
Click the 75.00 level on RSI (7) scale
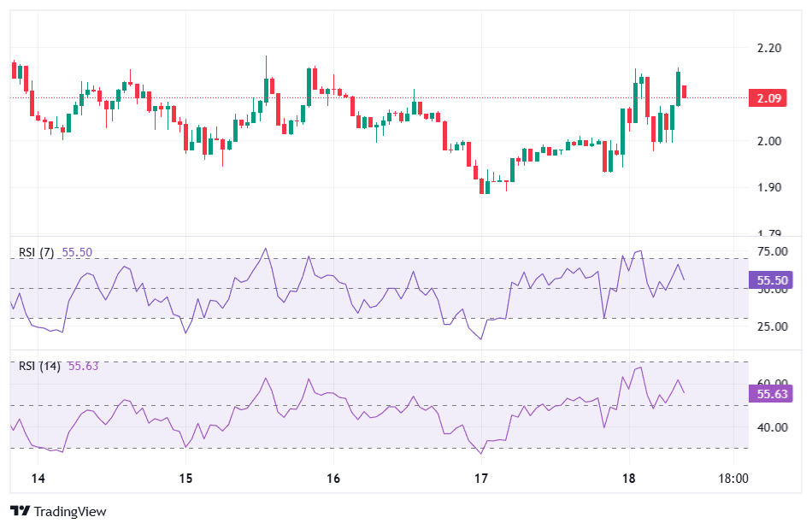pos(770,251)
